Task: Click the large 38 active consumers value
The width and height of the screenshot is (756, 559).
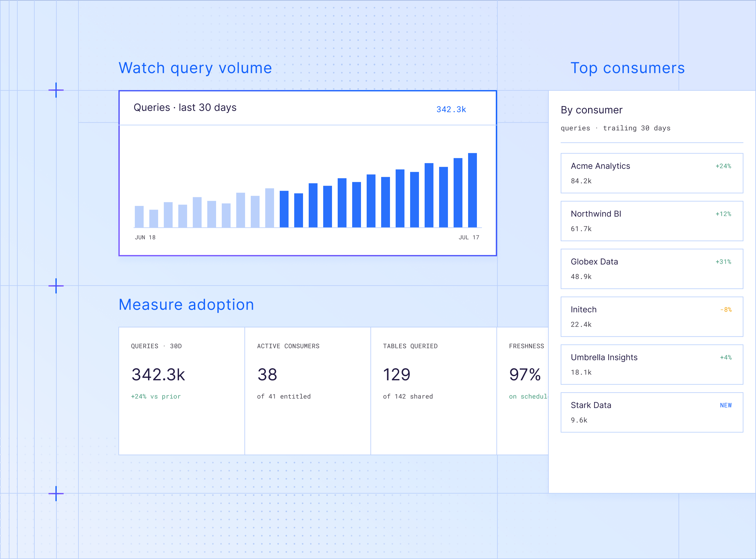Action: (x=267, y=375)
